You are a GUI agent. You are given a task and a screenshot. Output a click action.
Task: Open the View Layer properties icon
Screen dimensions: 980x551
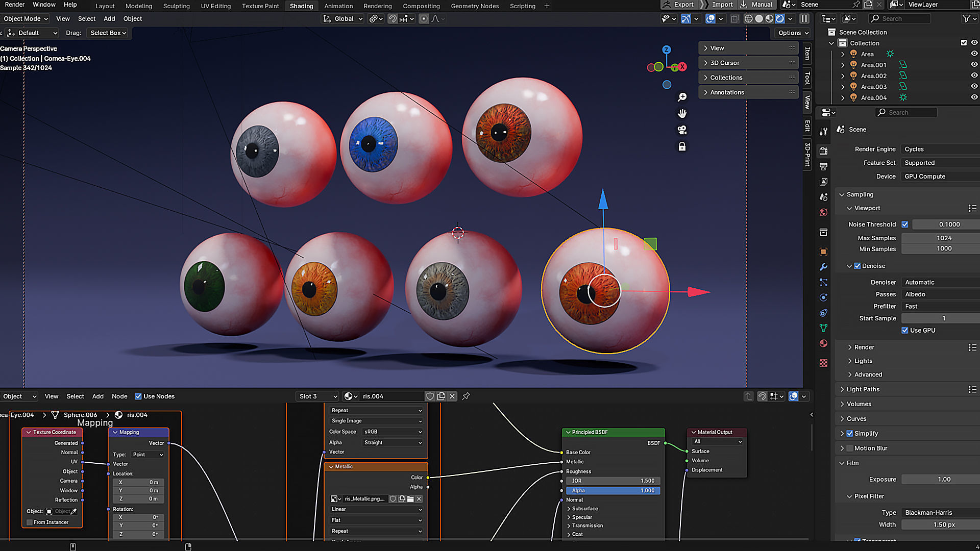(823, 182)
